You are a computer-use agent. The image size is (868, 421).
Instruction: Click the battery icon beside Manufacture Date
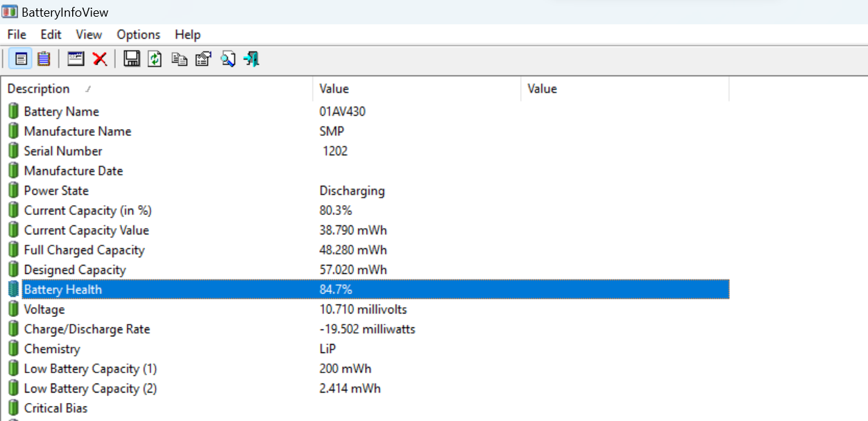pyautogui.click(x=13, y=171)
